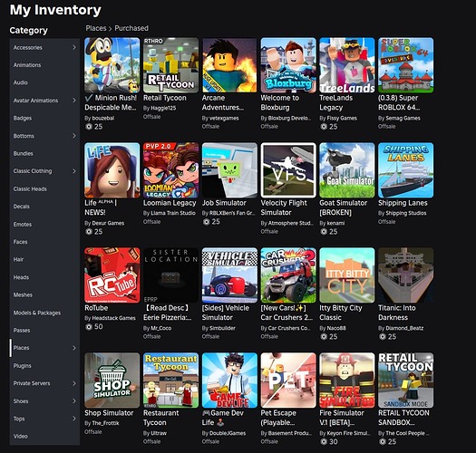
Task: Open the RoTube game icon
Action: click(x=112, y=275)
